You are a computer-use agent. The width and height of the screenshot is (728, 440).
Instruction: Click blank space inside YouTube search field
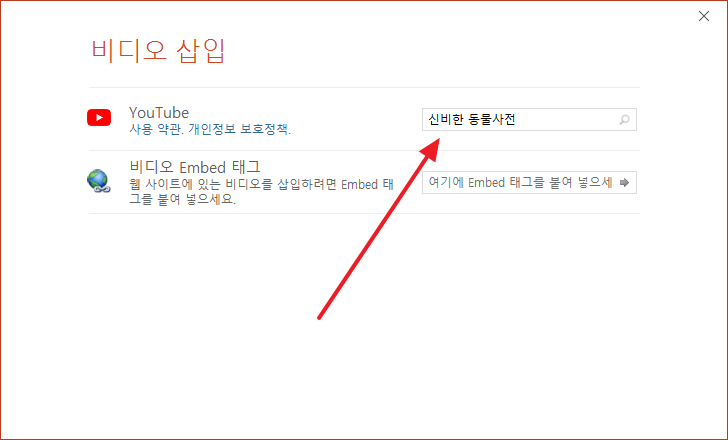click(566, 120)
